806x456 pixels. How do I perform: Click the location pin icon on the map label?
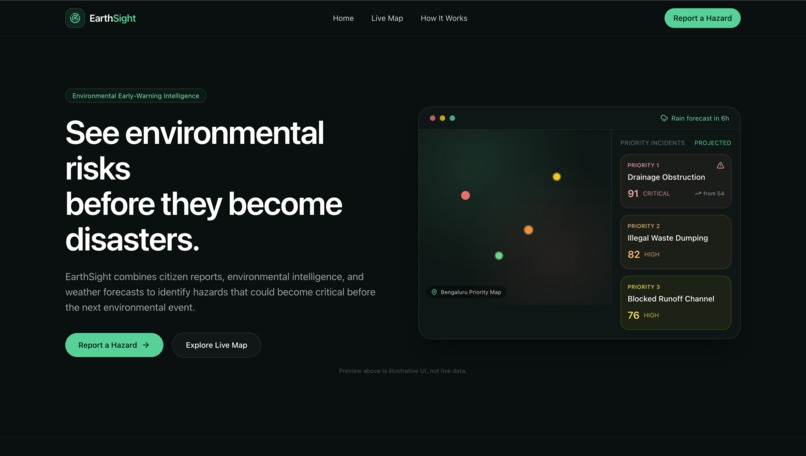[434, 292]
